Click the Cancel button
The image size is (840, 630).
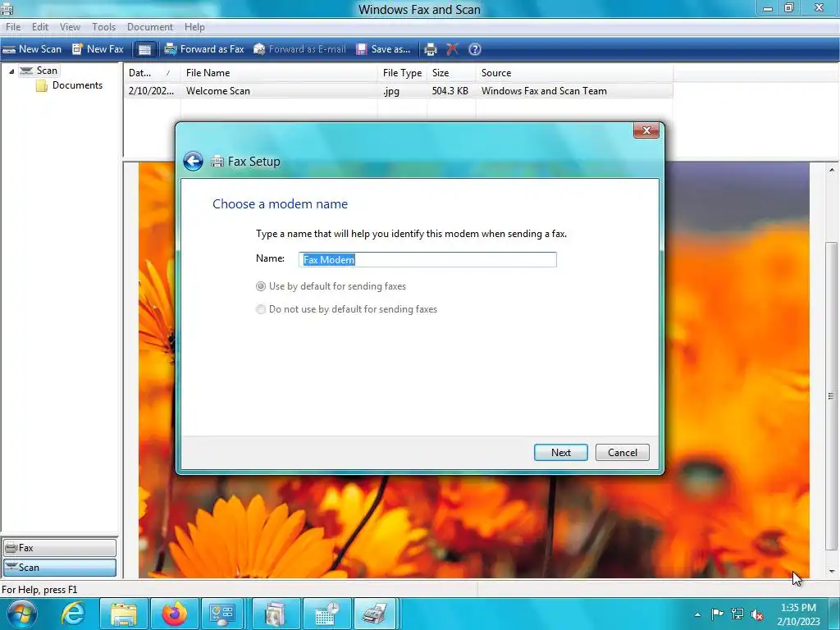pos(623,452)
